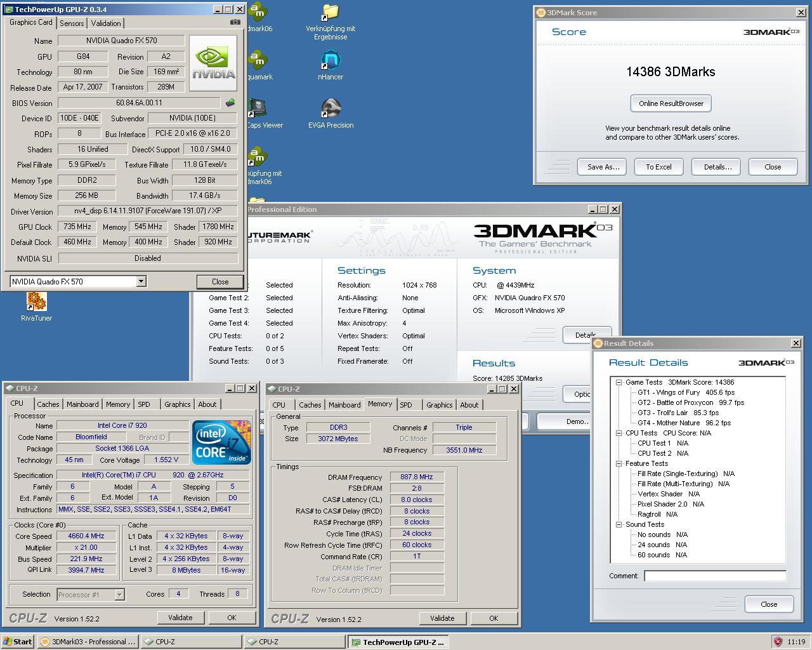
Task: Open the nHancer desktop shortcut
Action: [x=331, y=66]
